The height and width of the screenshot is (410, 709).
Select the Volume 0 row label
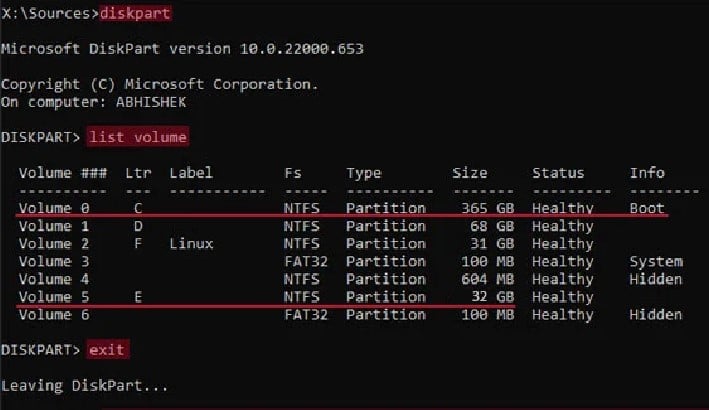[x=54, y=208]
